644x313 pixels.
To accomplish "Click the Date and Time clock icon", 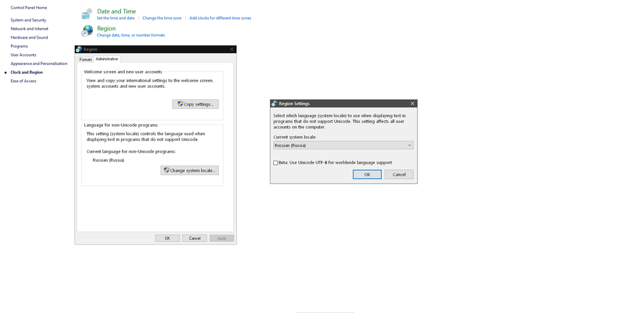I will pos(87,14).
